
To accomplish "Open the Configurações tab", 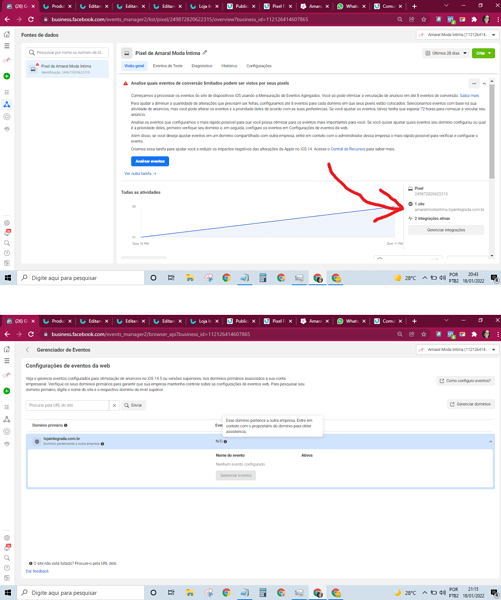I will pyautogui.click(x=259, y=66).
